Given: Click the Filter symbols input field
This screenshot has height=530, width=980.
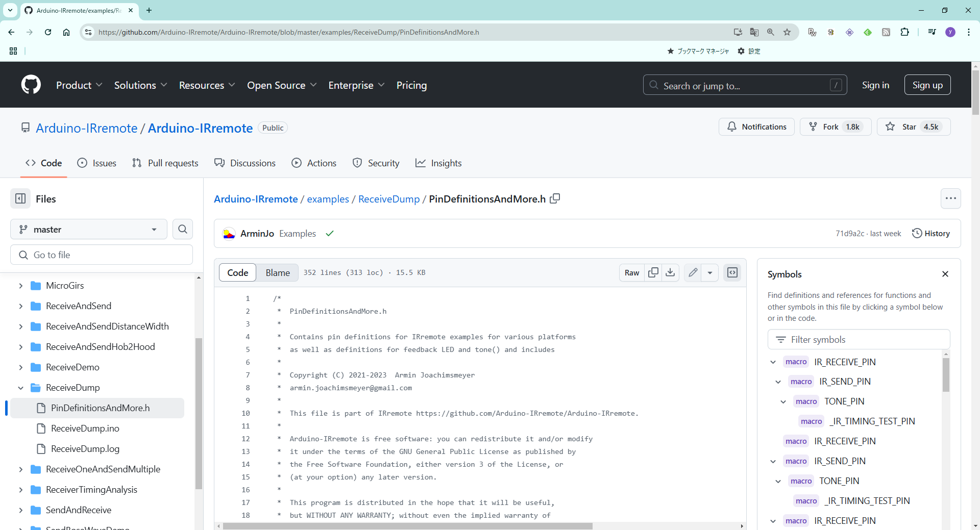Looking at the screenshot, I should (x=859, y=339).
